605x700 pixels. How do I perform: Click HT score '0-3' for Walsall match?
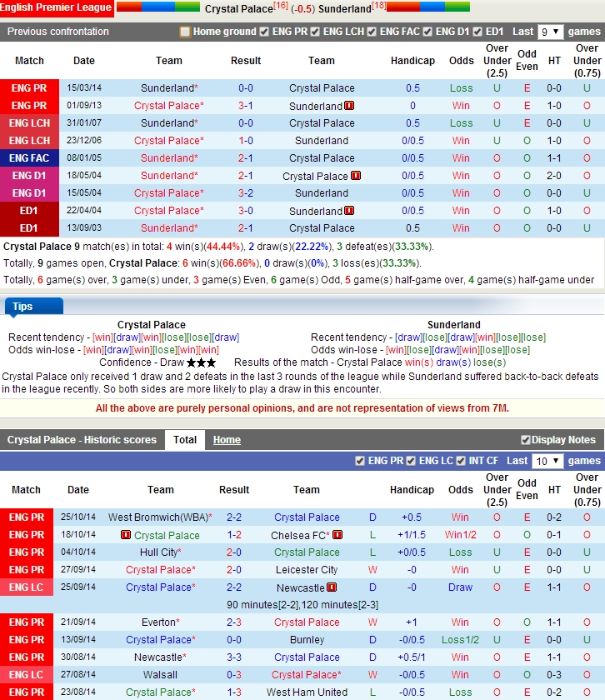tap(554, 675)
